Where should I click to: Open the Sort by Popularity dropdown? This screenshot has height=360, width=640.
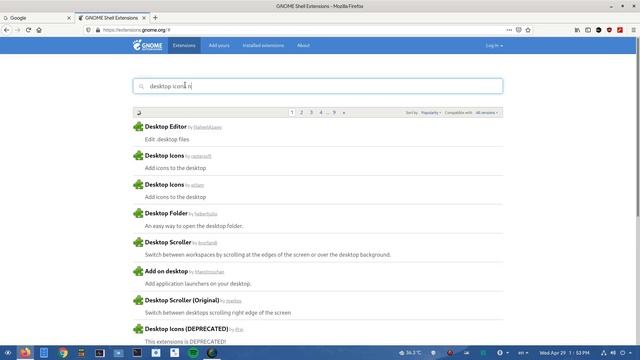431,113
